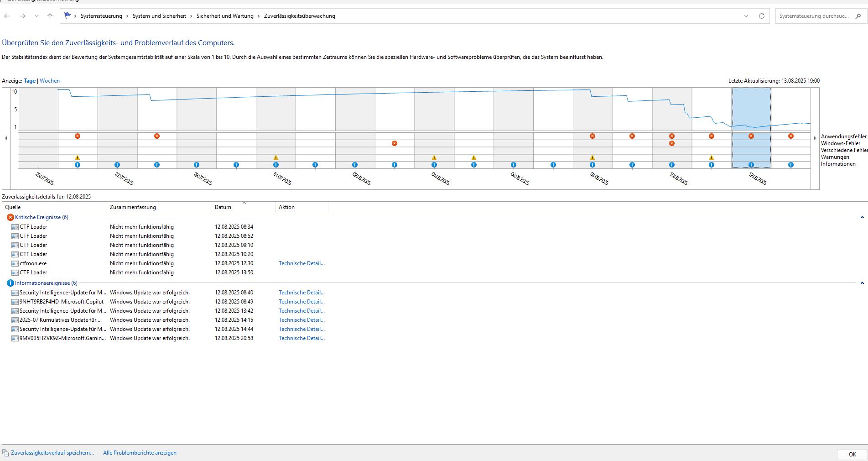Open the Sicherheit und Wartung breadcrumb
This screenshot has width=868, height=461.
[225, 16]
